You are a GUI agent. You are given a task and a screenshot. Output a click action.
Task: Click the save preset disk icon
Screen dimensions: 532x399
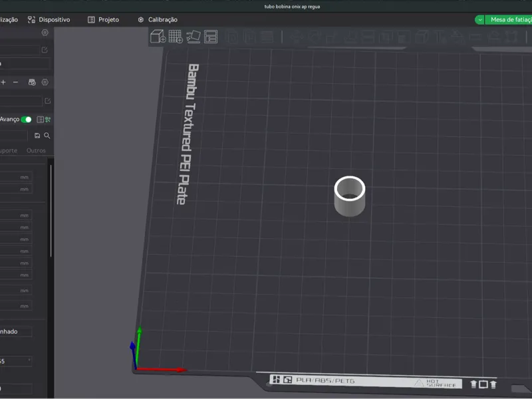37,136
